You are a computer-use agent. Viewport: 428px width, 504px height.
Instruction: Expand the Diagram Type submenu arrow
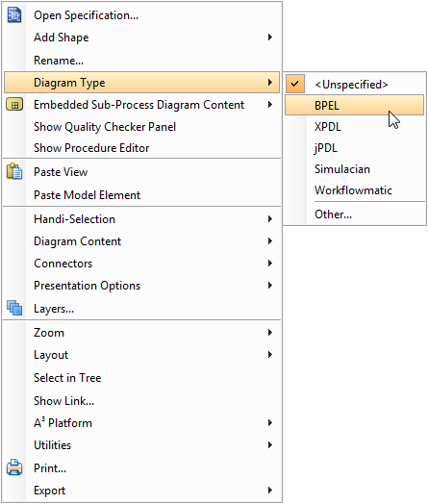270,83
